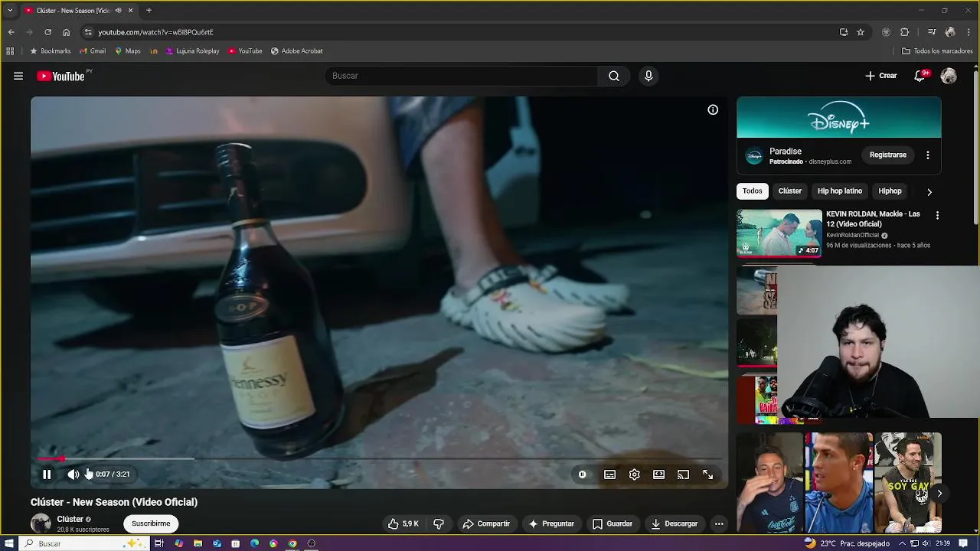Dislike this video
980x551 pixels.
tap(439, 523)
